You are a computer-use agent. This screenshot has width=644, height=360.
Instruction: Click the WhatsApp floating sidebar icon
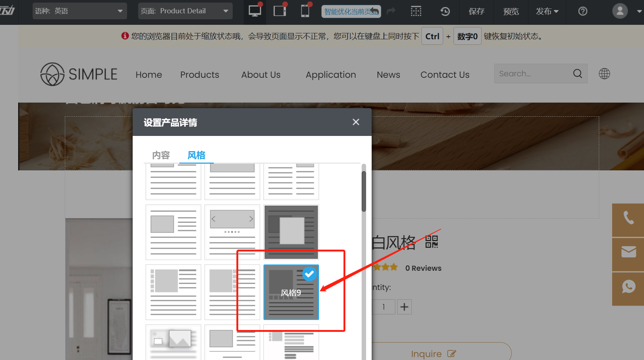(x=628, y=287)
